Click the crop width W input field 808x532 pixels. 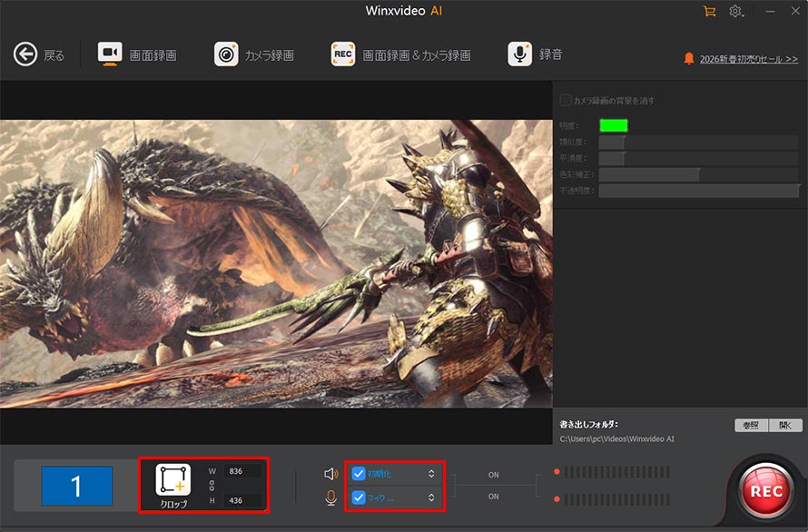(243, 471)
